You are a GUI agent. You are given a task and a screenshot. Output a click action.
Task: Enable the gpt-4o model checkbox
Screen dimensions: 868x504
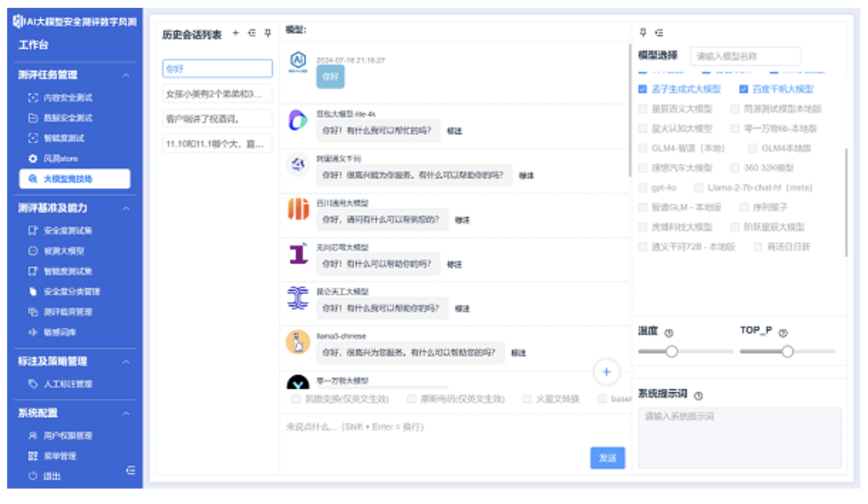click(x=643, y=188)
